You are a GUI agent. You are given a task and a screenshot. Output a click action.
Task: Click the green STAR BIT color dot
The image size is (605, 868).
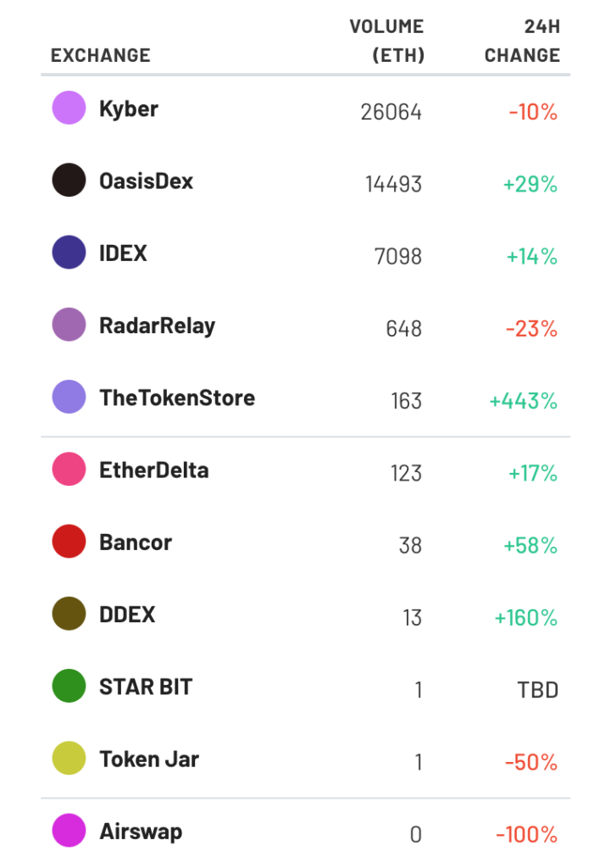click(x=69, y=686)
